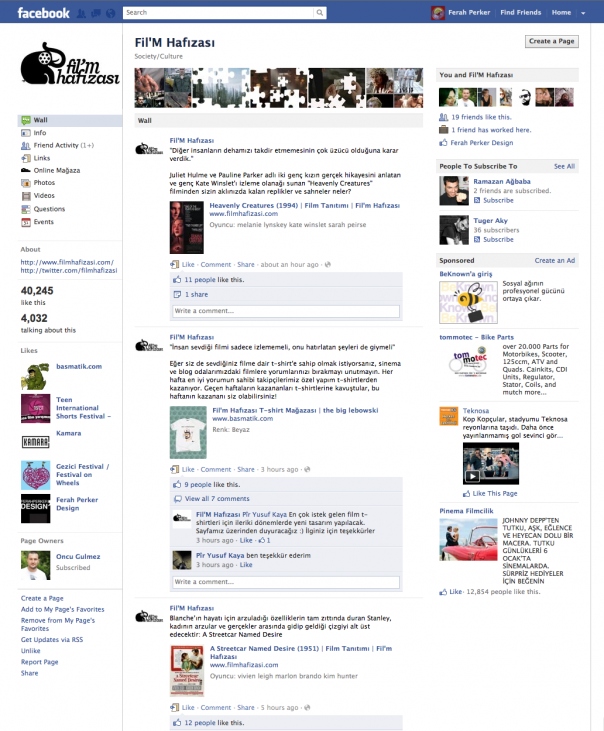604x731 pixels.
Task: Open the Pinema Filmcilik ad title
Action: coord(466,511)
